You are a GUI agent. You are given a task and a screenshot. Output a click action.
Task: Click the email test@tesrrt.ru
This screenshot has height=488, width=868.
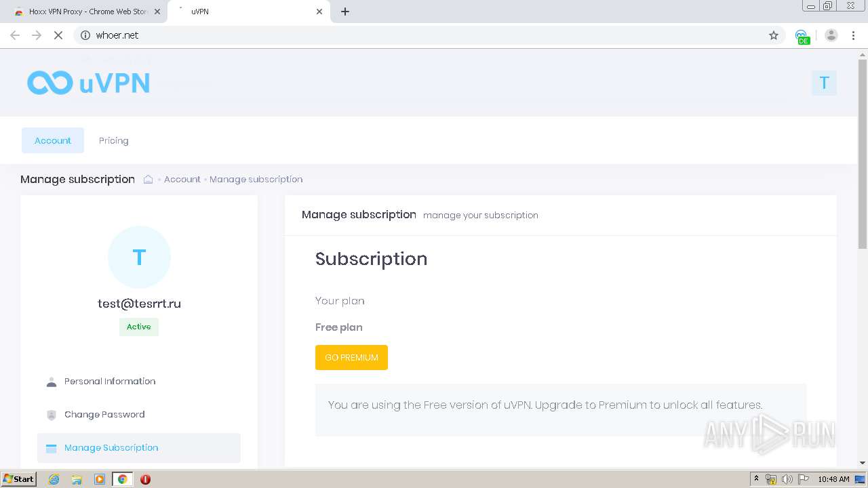[x=139, y=304]
